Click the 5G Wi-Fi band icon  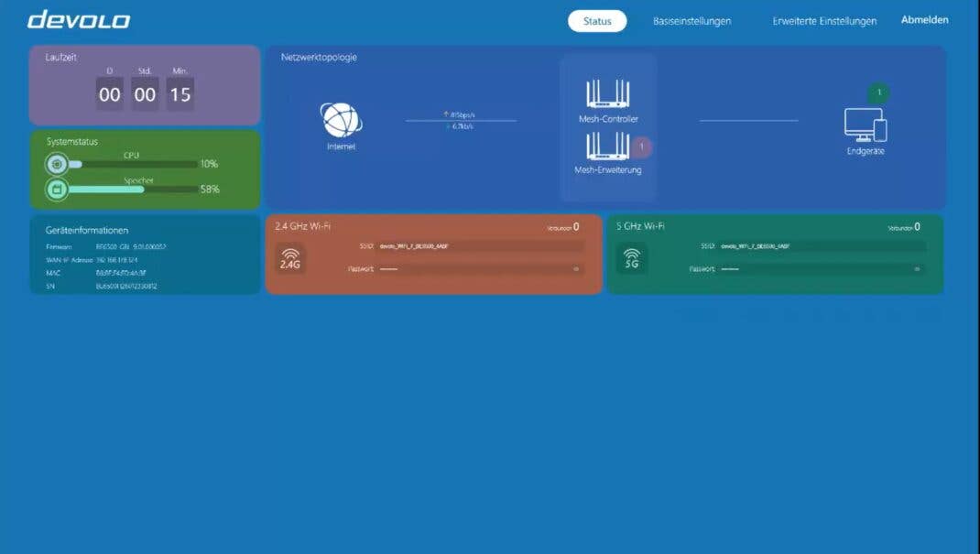click(x=632, y=258)
